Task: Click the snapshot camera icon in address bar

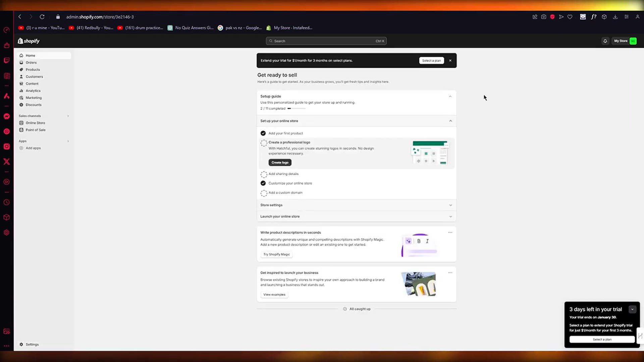Action: [544, 17]
